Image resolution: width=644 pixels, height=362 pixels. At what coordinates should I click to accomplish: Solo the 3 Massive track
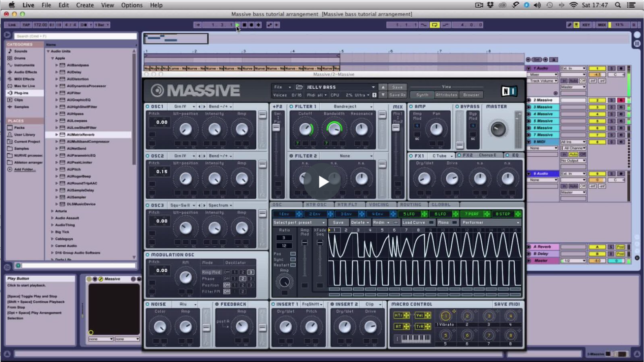tap(611, 107)
